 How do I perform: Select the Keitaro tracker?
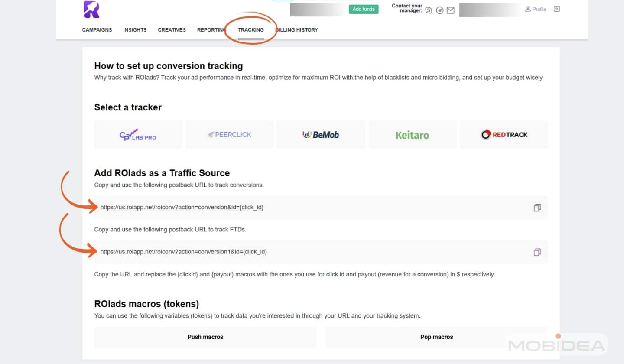(412, 135)
